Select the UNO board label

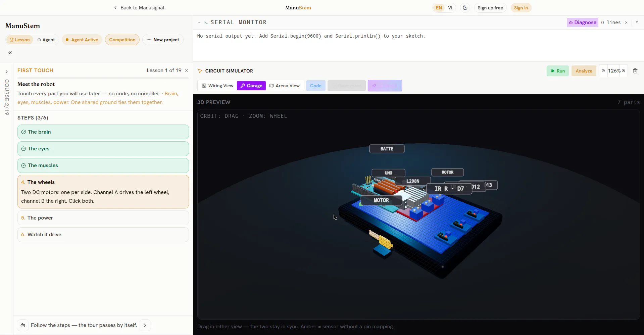click(389, 173)
